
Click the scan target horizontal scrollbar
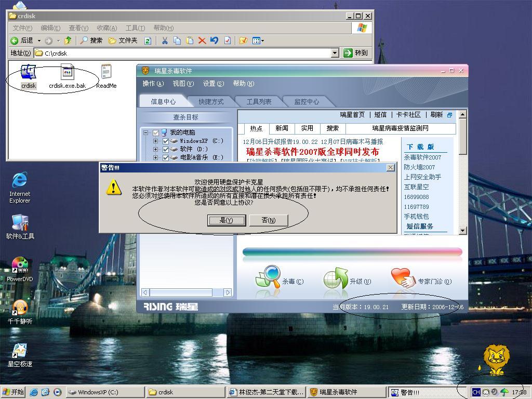(187, 292)
